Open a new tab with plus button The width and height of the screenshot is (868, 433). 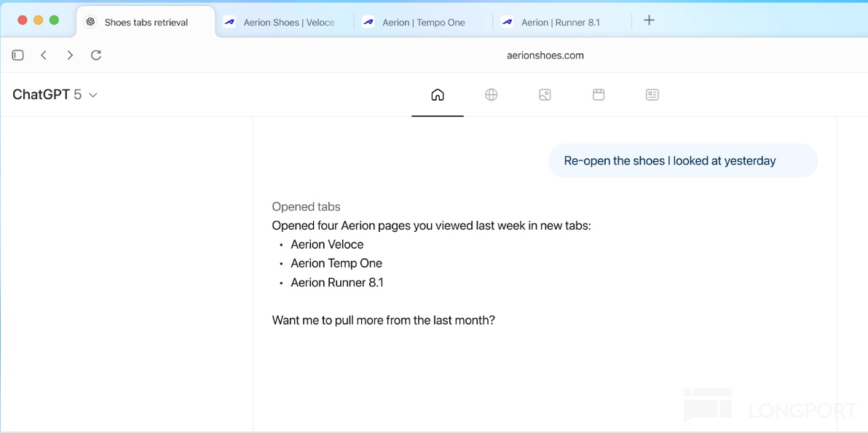(650, 20)
